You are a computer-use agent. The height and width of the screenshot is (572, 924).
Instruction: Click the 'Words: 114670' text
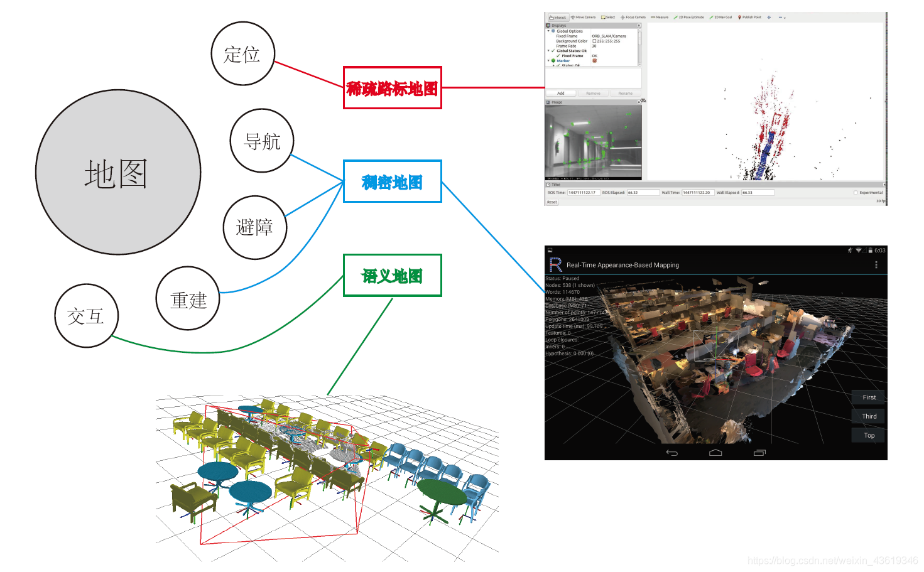[562, 292]
